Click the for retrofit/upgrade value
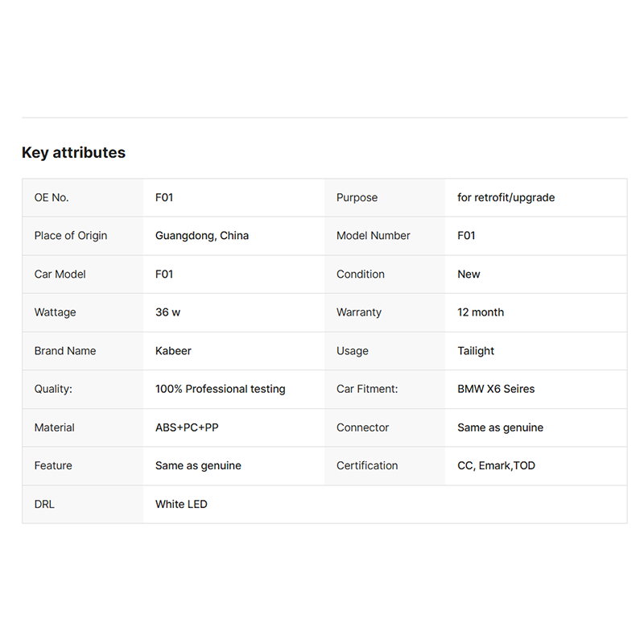Viewport: 644px width, 644px height. point(506,197)
